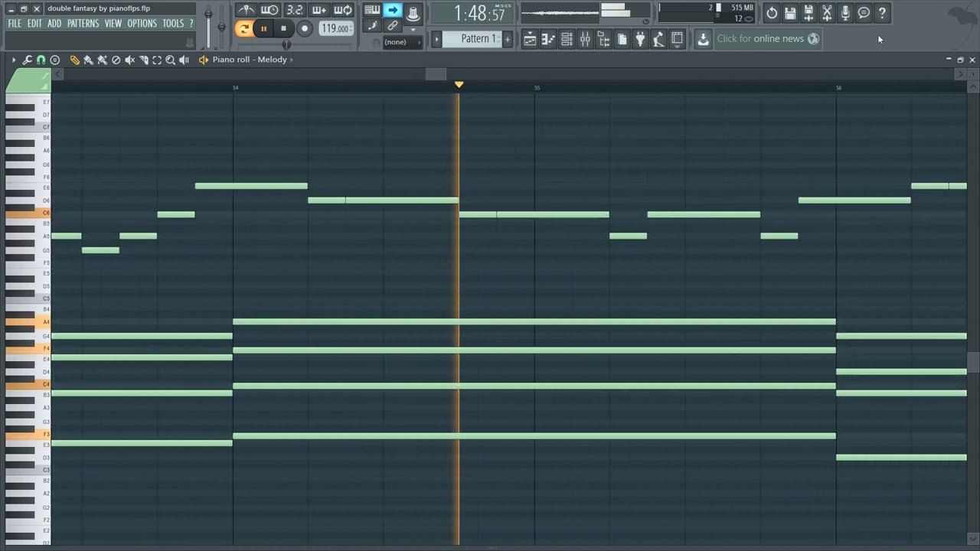Change time display mode M:S:CS
The height and width of the screenshot is (551, 980).
[x=502, y=6]
